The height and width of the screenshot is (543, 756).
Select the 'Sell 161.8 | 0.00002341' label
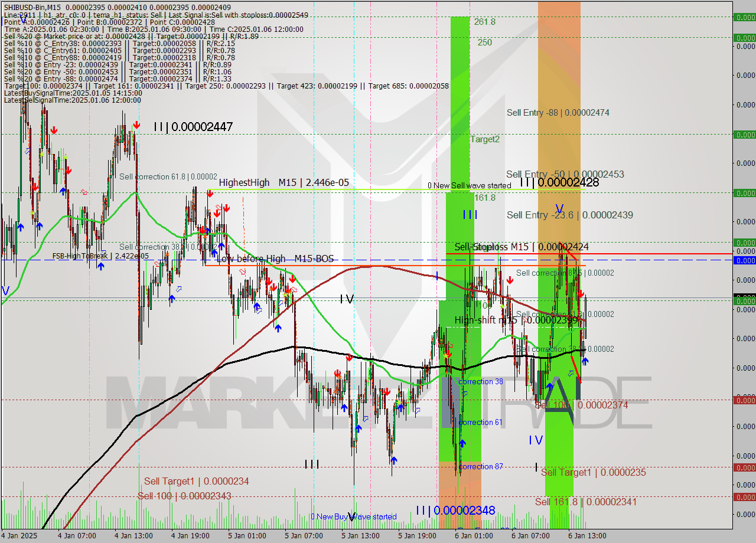(586, 502)
